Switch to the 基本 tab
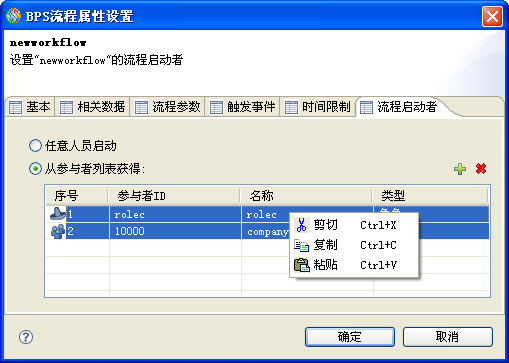The image size is (509, 363). click(x=30, y=107)
